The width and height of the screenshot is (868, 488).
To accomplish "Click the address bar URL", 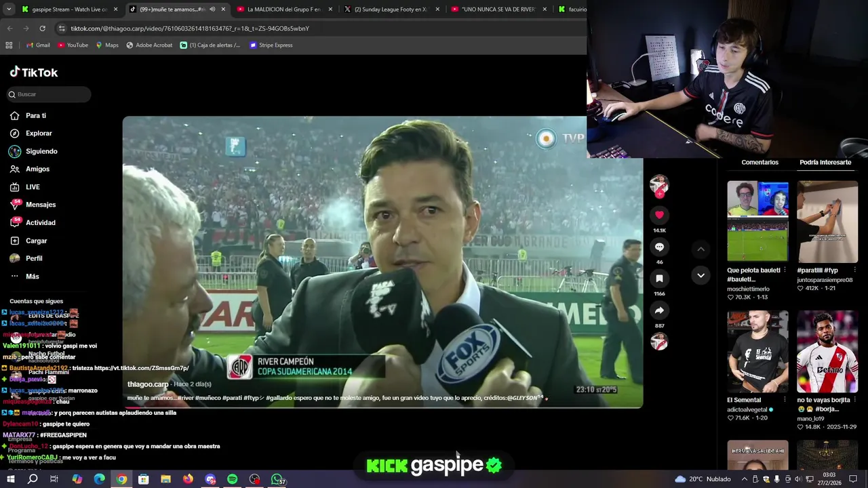I will tap(190, 28).
